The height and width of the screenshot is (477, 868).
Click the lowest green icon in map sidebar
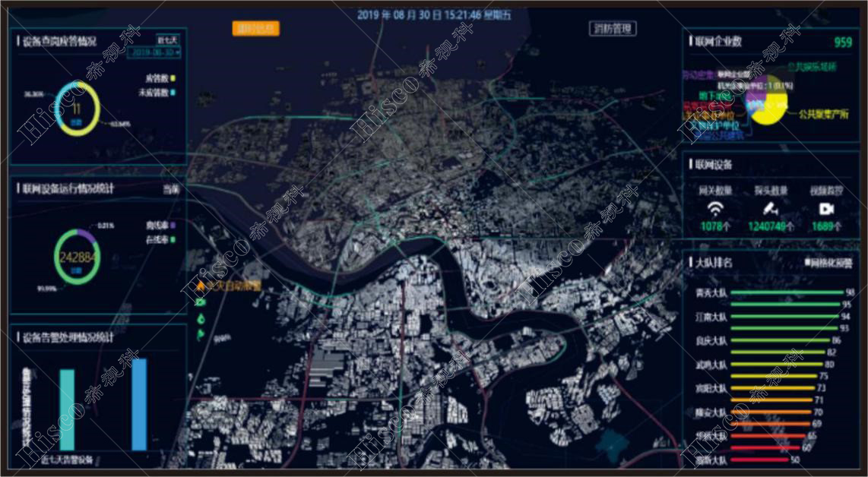click(201, 335)
